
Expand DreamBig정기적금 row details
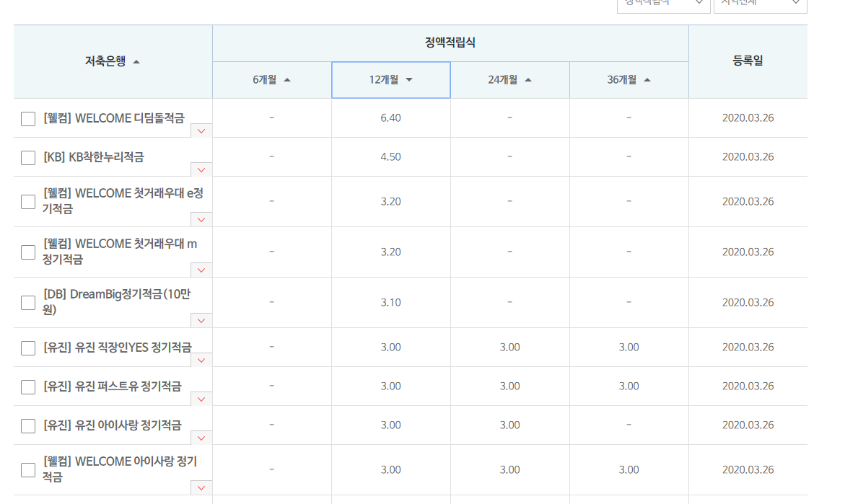pyautogui.click(x=201, y=320)
